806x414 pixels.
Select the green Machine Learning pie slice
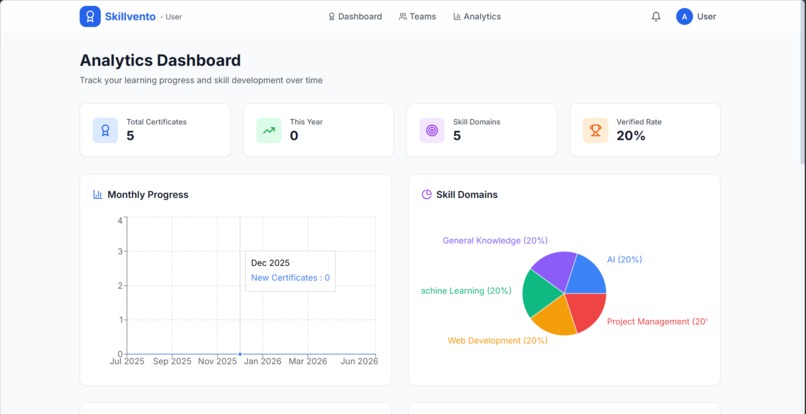pos(540,293)
